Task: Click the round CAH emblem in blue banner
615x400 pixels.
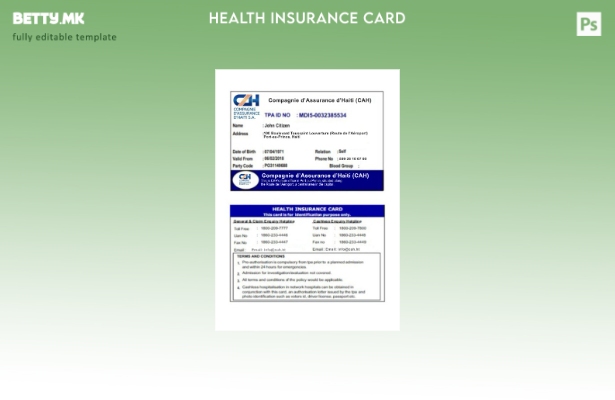Action: (245, 180)
